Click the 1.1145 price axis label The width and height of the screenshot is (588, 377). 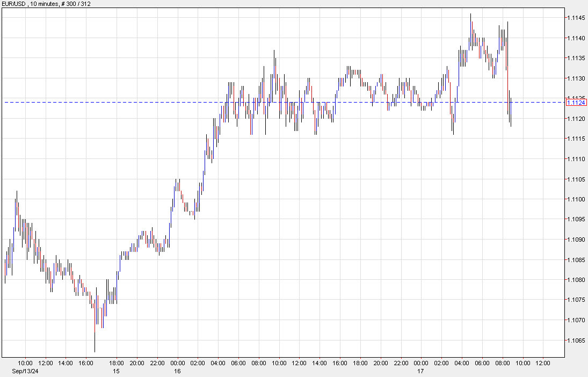576,18
